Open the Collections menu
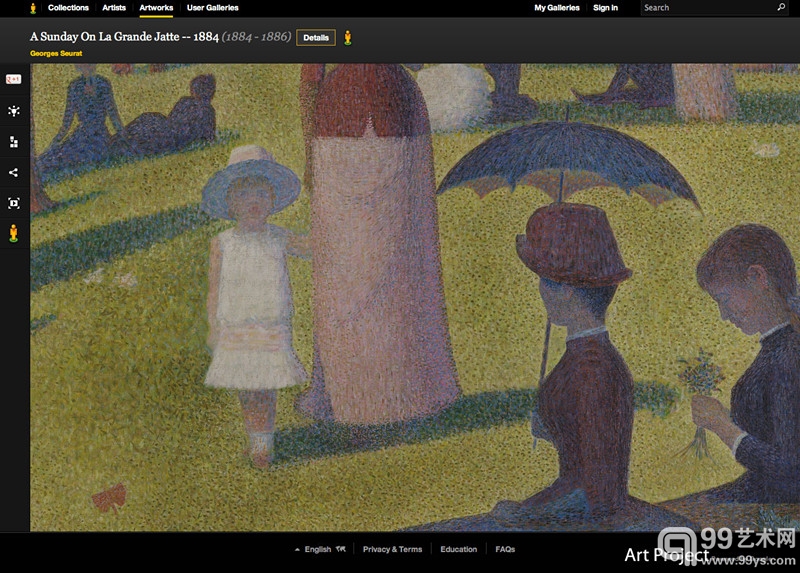The width and height of the screenshot is (800, 573). coord(68,8)
